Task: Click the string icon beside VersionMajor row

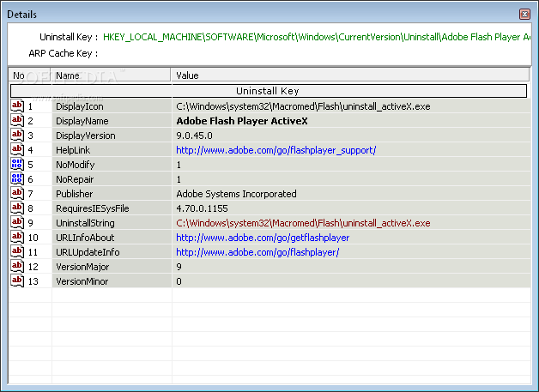Action: (17, 266)
